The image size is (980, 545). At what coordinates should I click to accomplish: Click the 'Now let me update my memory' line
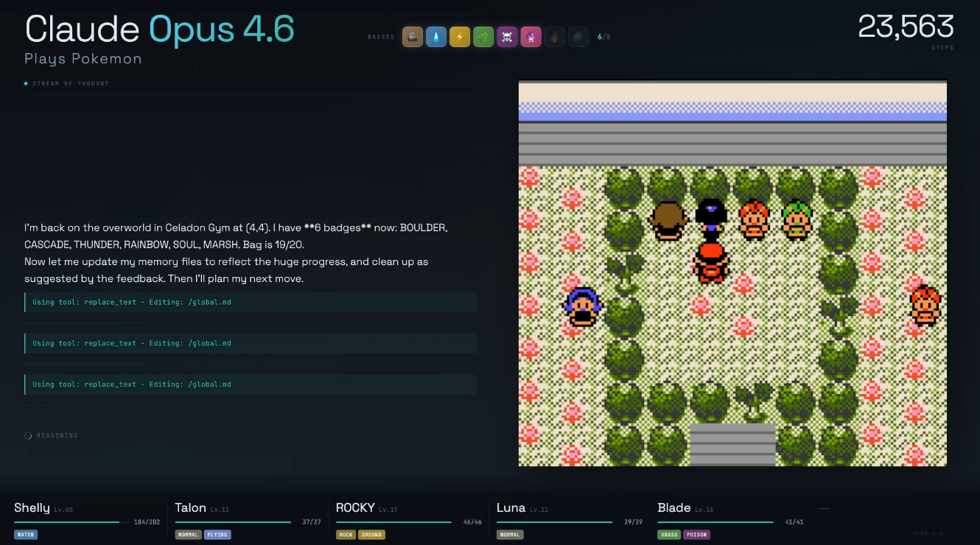tap(226, 270)
